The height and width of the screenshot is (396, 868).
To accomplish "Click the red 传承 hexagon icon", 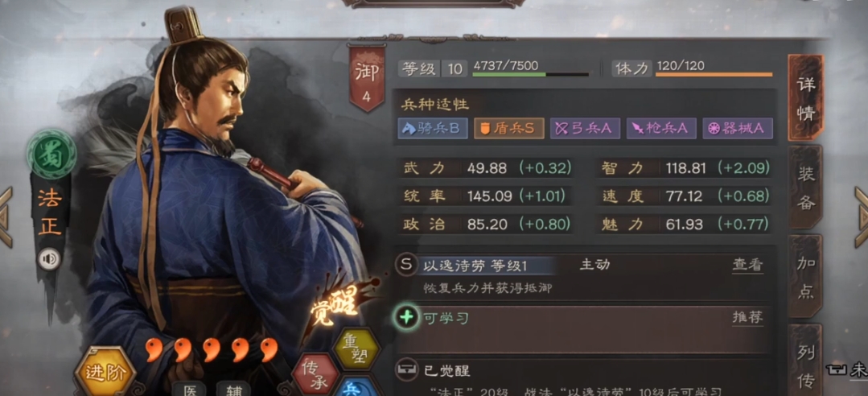I will 316,373.
